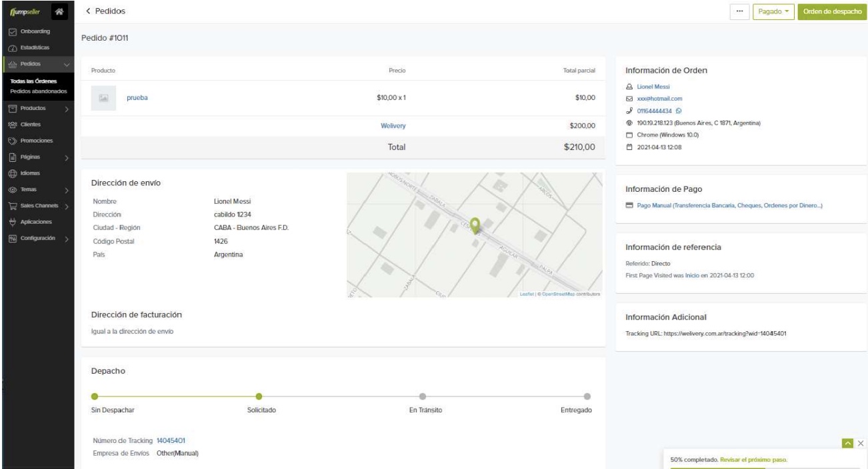Viewport: 868px width, 469px height.
Task: Close the onboarding progress popup
Action: (860, 443)
